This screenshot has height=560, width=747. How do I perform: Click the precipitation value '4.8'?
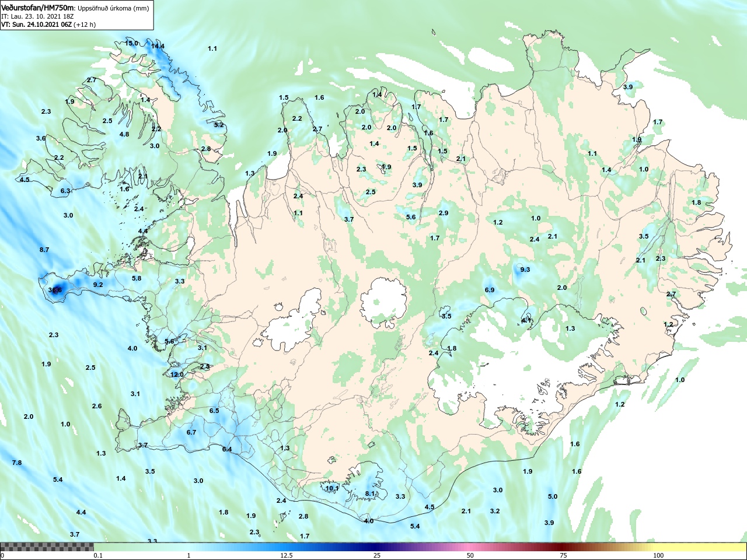pos(124,134)
